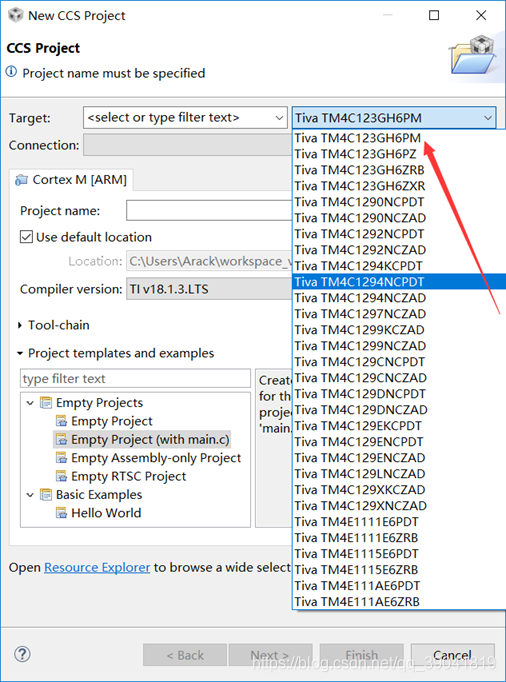506x682 pixels.
Task: Choose Tiva TM4E1115E6PDT entry
Action: click(x=399, y=554)
